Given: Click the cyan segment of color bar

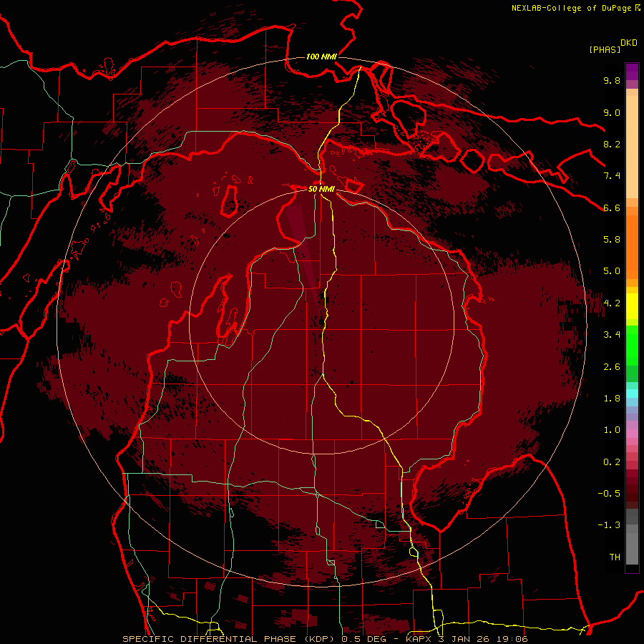Looking at the screenshot, I should pyautogui.click(x=632, y=394).
